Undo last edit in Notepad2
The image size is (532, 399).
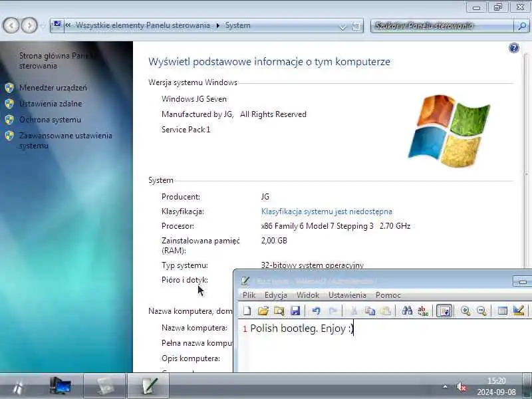316,311
